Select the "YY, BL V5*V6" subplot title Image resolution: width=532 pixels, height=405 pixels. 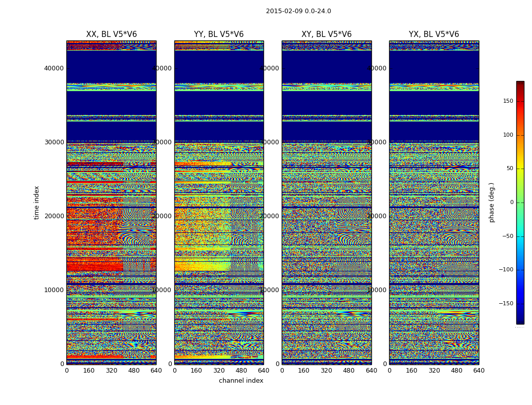pyautogui.click(x=219, y=34)
